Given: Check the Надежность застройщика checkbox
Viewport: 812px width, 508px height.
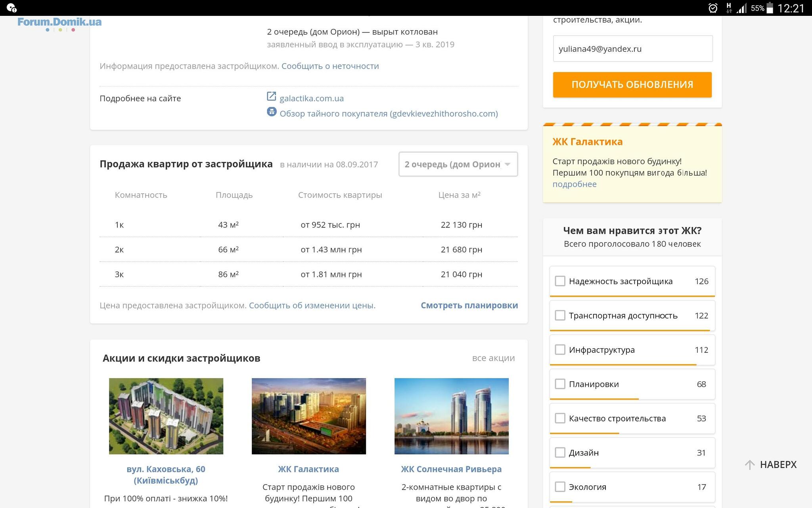Looking at the screenshot, I should click(x=560, y=281).
